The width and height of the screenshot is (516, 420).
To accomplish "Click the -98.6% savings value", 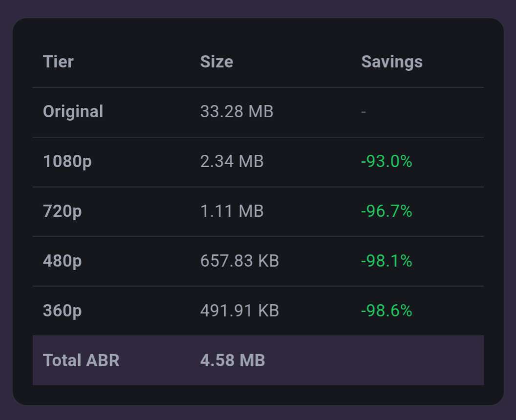I will click(387, 311).
